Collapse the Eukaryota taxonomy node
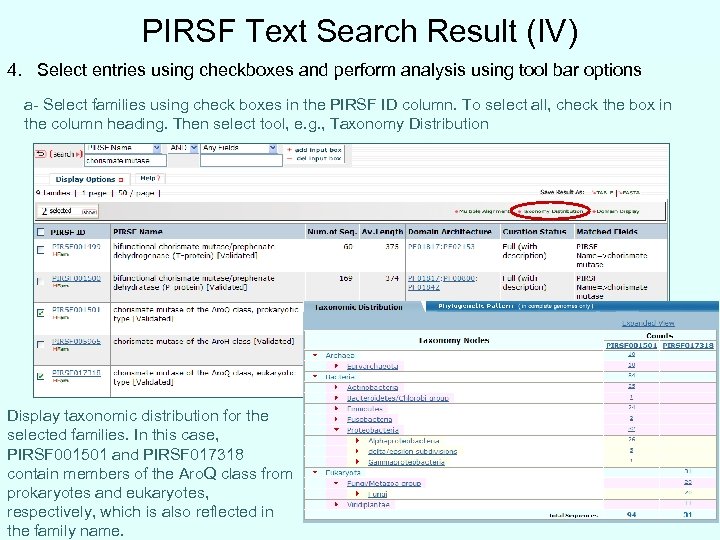The width and height of the screenshot is (720, 540). (x=315, y=472)
